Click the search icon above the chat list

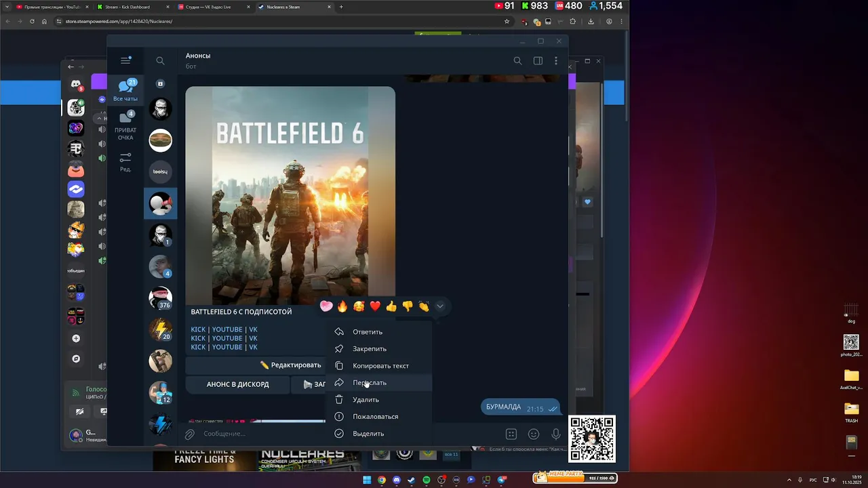pos(160,61)
